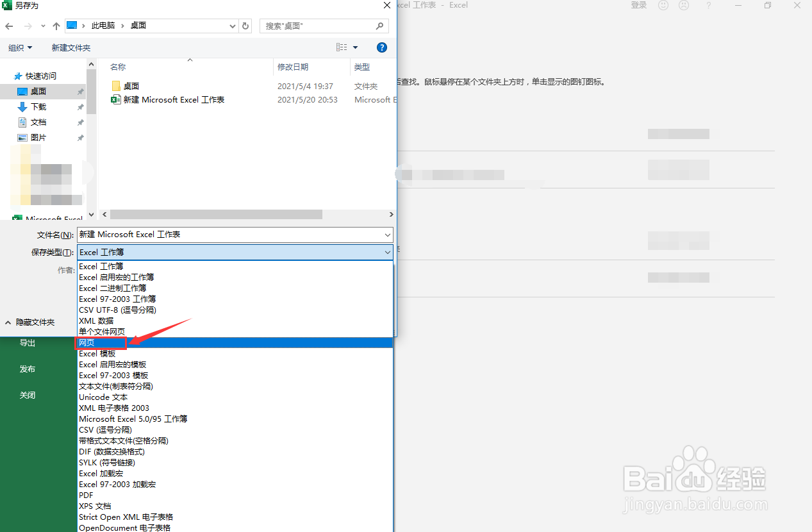Click the Up one level arrow
Image resolution: width=812 pixels, height=532 pixels.
pos(56,26)
